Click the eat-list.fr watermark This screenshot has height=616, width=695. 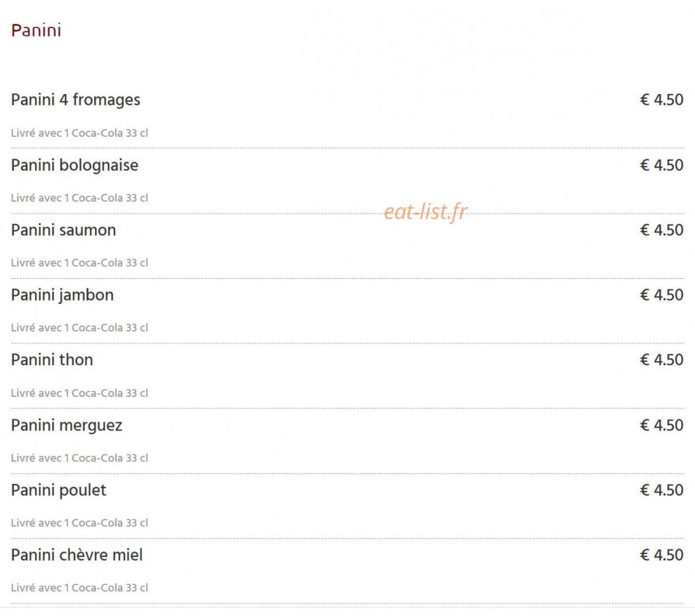click(425, 212)
